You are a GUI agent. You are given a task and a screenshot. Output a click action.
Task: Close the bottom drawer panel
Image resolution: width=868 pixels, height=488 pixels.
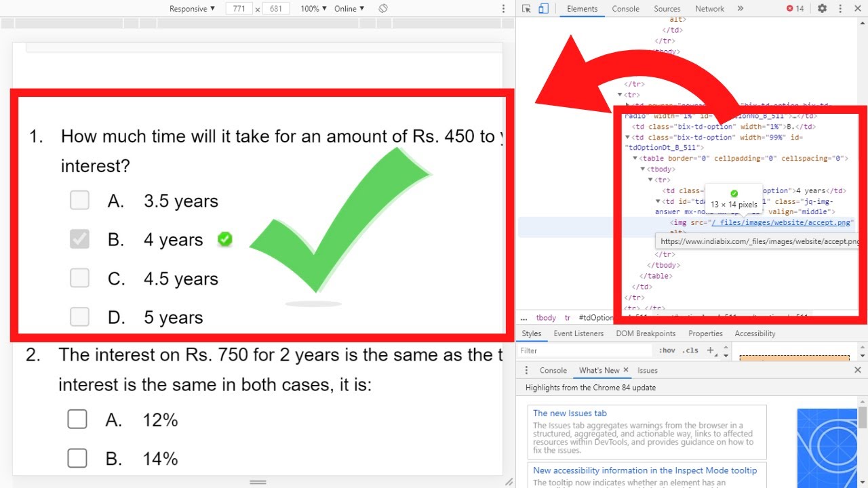(x=858, y=370)
